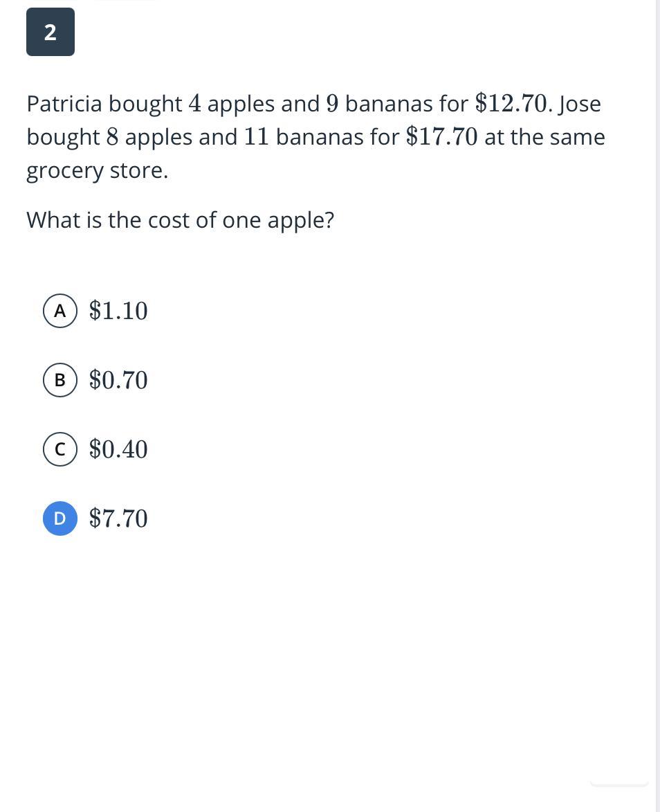Image resolution: width=660 pixels, height=812 pixels.
Task: Click the number 11 before bananas
Action: point(255,137)
